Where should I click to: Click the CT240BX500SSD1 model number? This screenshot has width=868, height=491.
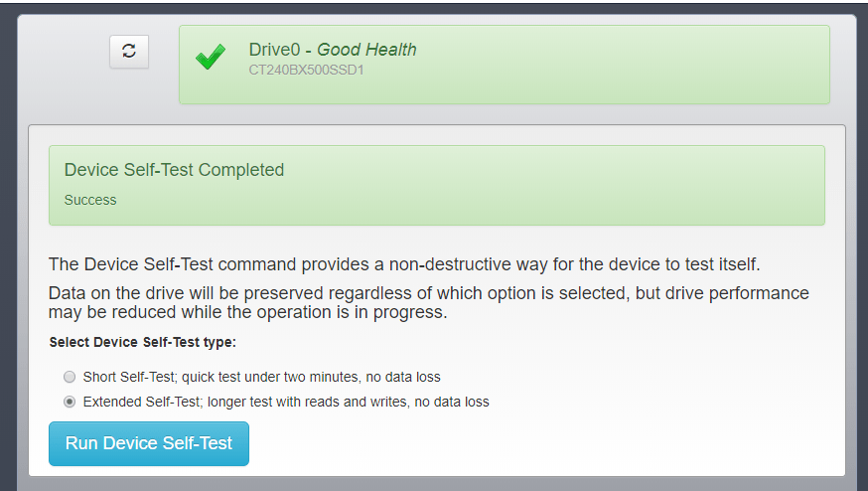pyautogui.click(x=306, y=71)
